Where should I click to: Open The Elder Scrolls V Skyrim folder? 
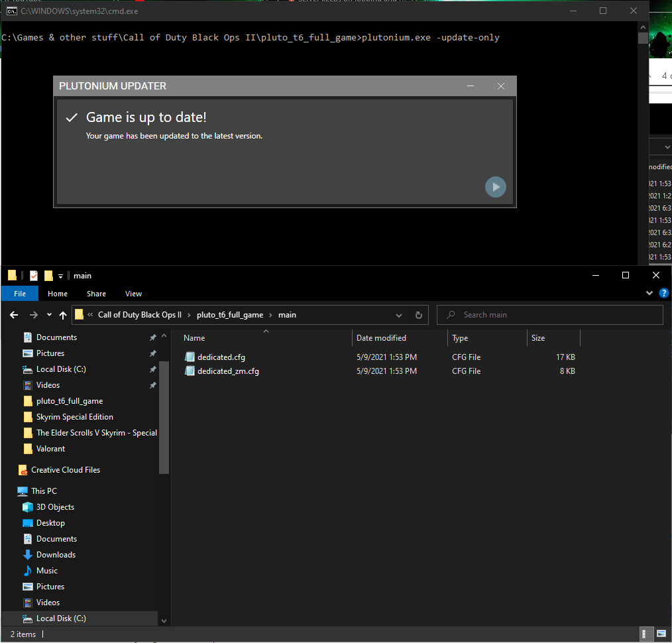[x=97, y=432]
